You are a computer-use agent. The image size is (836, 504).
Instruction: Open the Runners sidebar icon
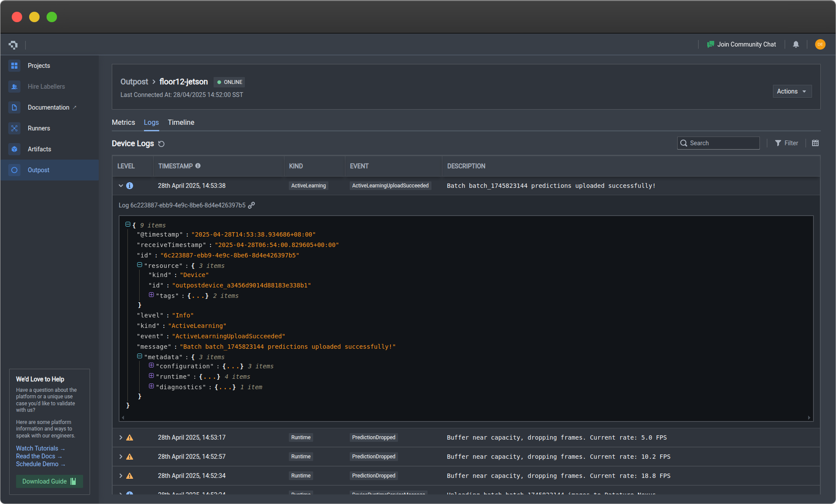[x=14, y=128]
